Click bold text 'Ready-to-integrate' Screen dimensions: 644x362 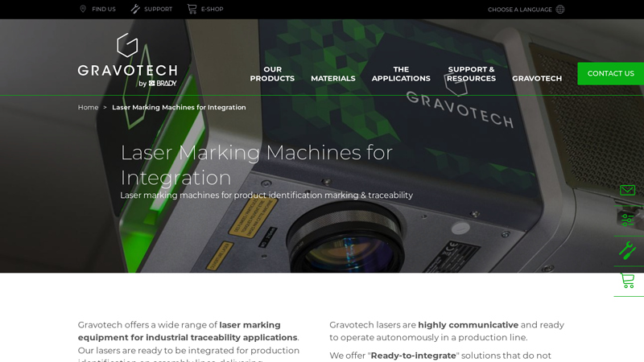[413, 356]
